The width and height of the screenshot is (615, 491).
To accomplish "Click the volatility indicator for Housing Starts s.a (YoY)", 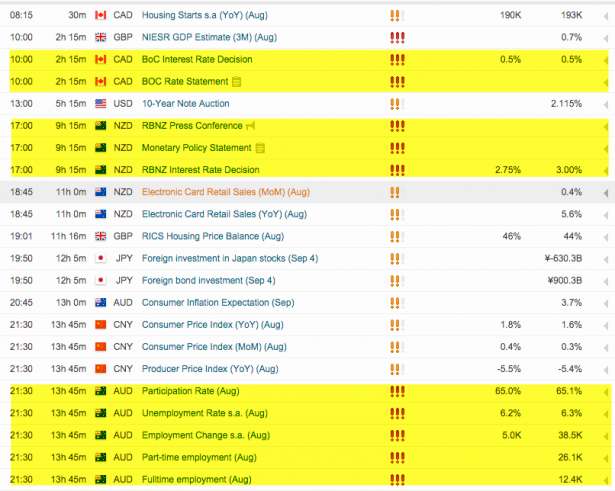I will point(397,15).
